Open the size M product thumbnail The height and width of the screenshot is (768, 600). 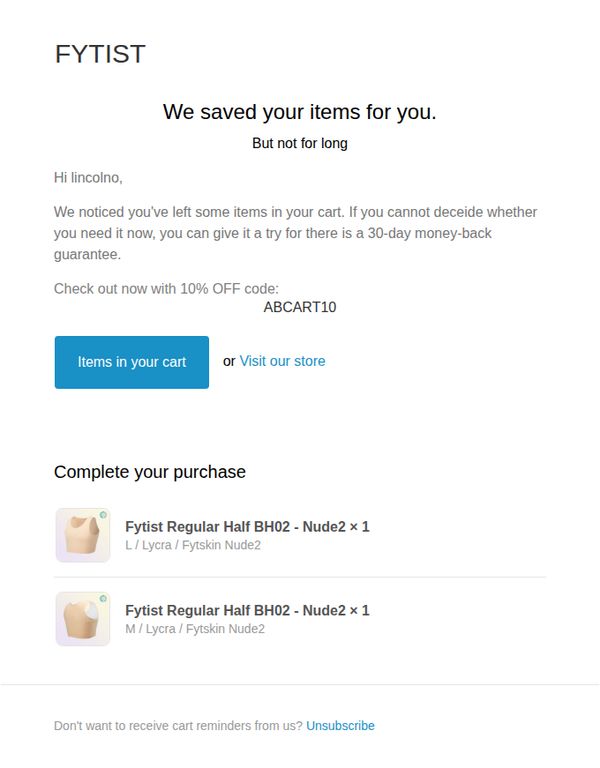tap(83, 619)
